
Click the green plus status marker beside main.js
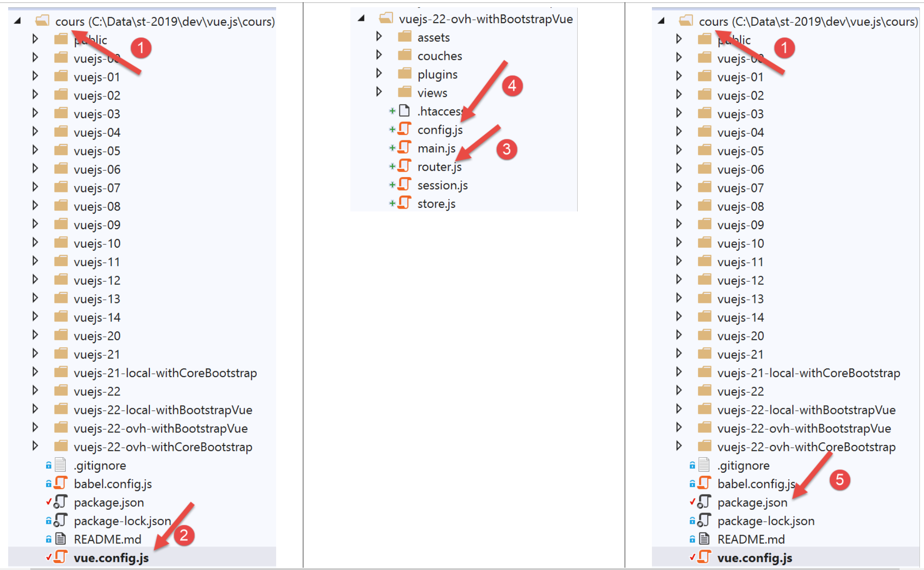click(392, 148)
